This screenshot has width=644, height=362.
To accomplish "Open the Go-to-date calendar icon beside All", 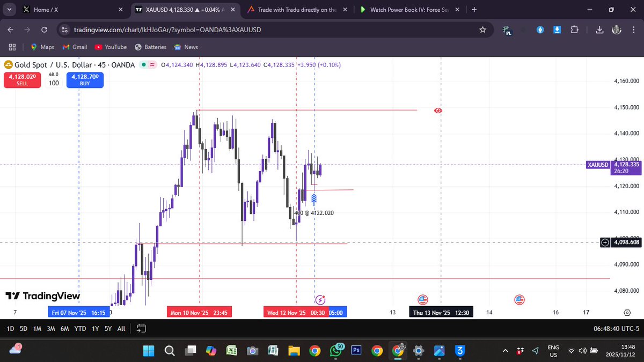I will [141, 328].
